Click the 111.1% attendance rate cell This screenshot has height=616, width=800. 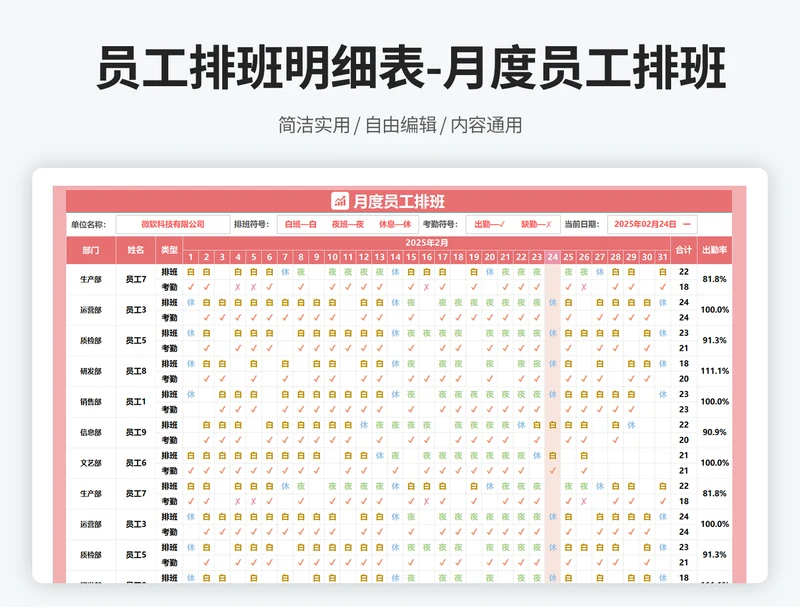click(714, 371)
